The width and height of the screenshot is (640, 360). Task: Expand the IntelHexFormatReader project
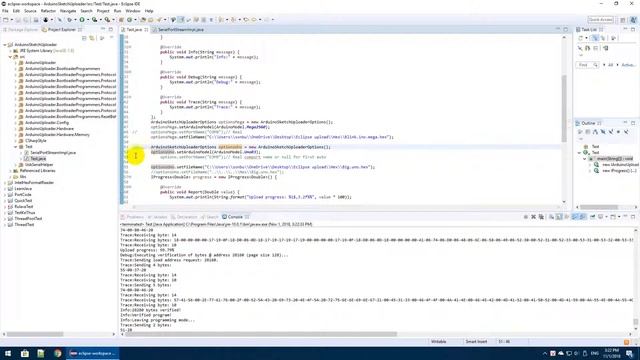(5, 182)
